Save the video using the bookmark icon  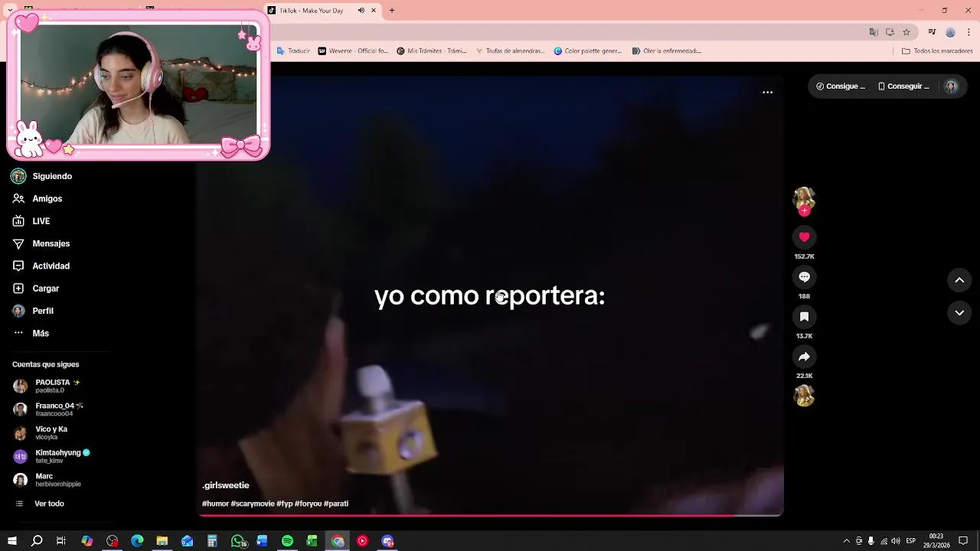pyautogui.click(x=804, y=317)
